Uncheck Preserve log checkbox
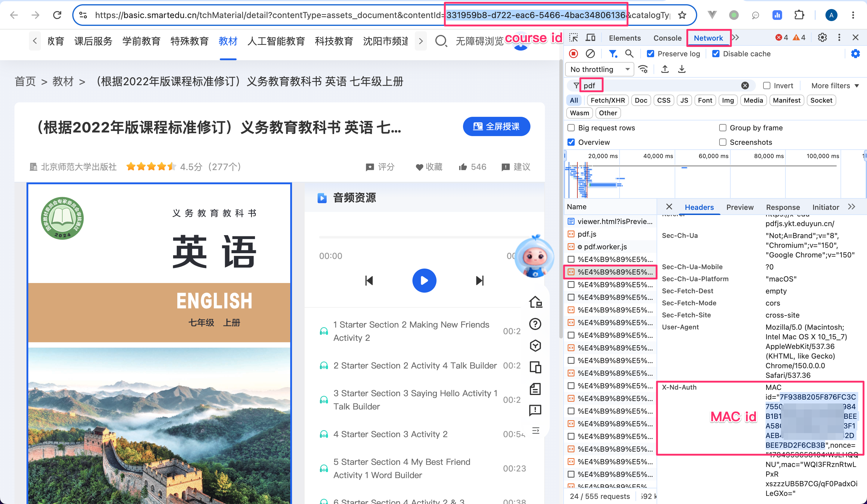 pyautogui.click(x=650, y=54)
